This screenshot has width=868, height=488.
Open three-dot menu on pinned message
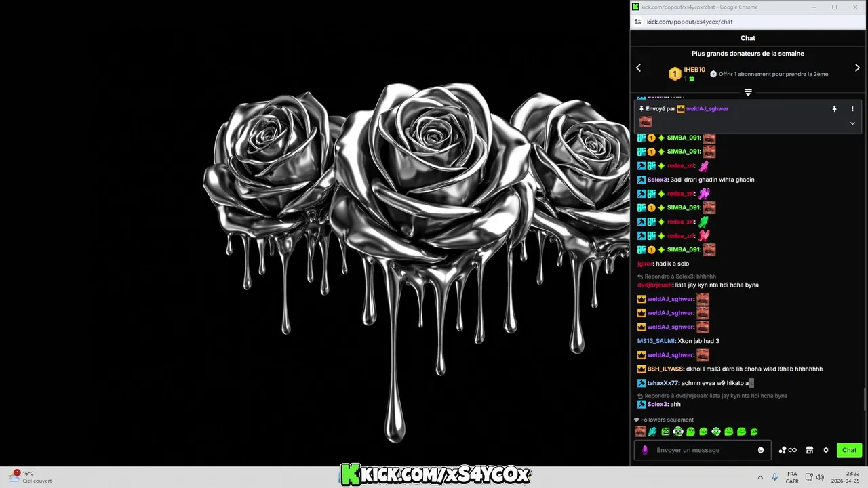coord(852,108)
